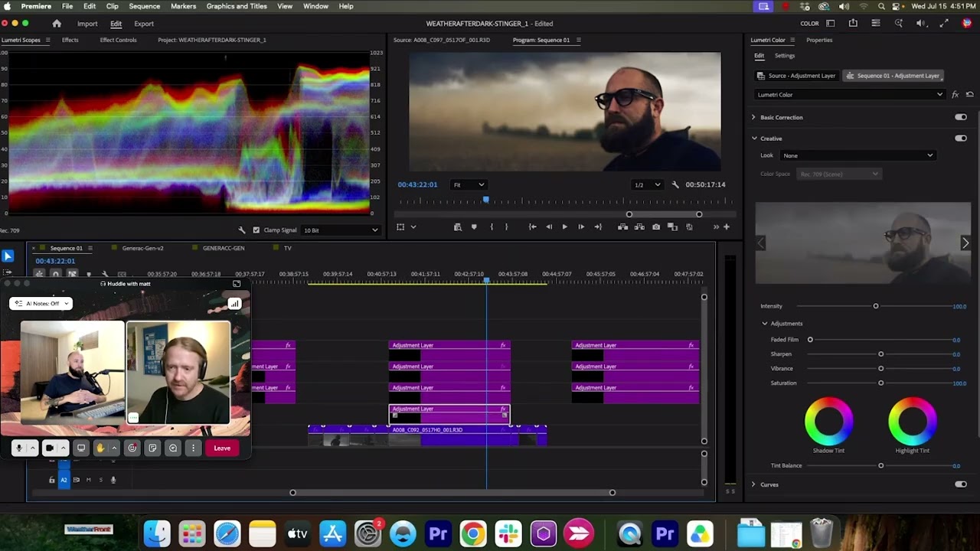Add a marker with the Program monitor marker icon
Viewport: 980px width, 551px height.
[474, 227]
